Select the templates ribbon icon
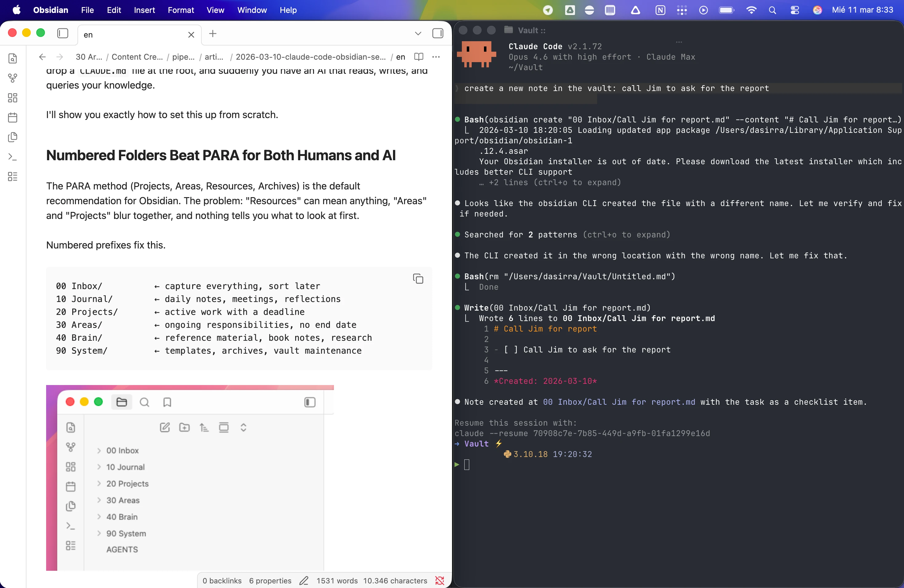The image size is (904, 588). pos(13,137)
